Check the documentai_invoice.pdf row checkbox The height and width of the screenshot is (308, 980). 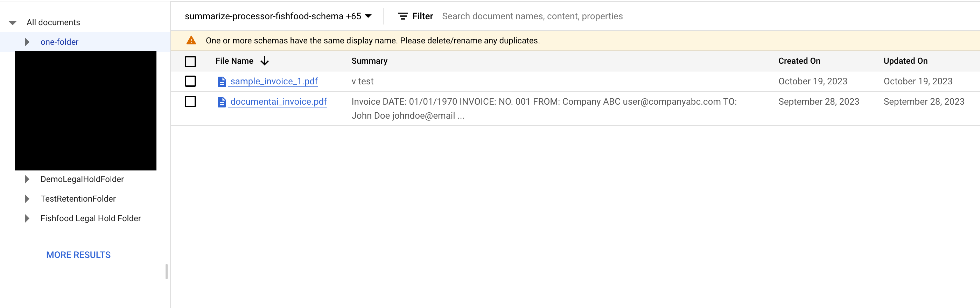pos(190,101)
